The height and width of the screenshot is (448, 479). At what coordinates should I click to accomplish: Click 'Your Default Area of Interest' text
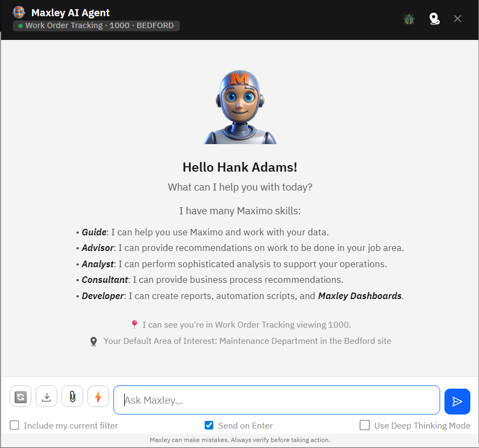[247, 341]
